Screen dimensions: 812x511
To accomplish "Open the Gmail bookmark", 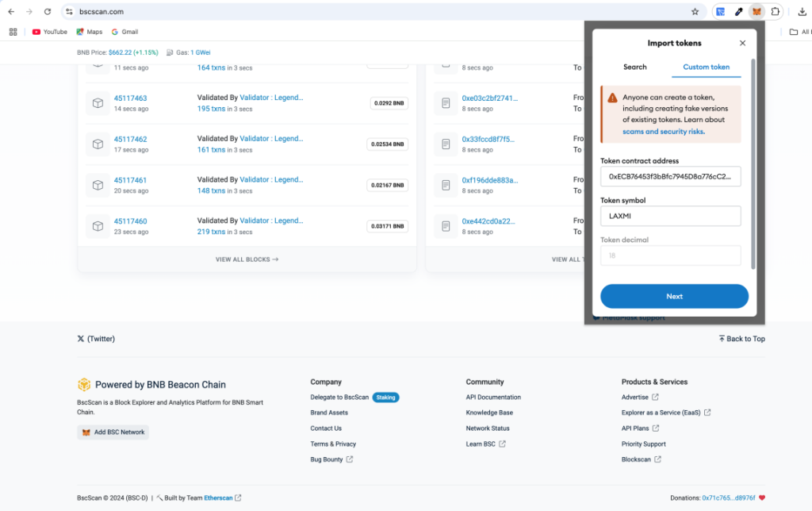I will (124, 32).
